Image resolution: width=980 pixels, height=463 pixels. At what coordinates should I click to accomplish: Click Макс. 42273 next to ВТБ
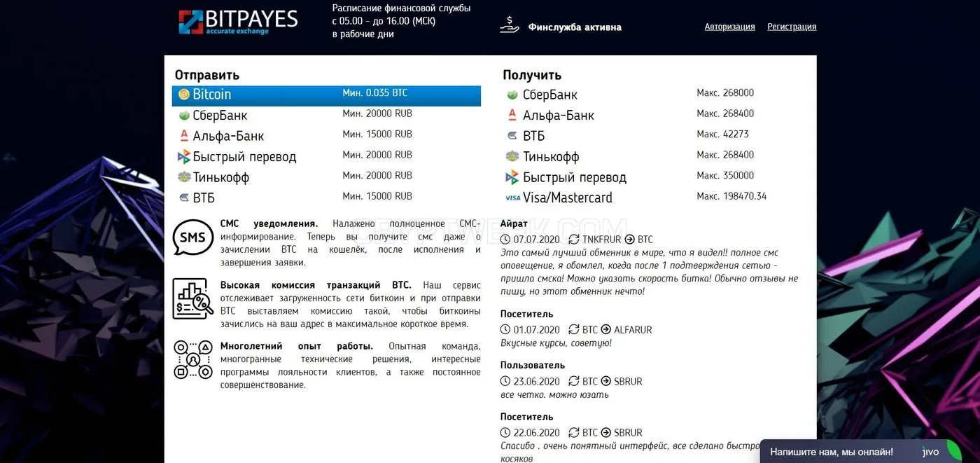[722, 134]
